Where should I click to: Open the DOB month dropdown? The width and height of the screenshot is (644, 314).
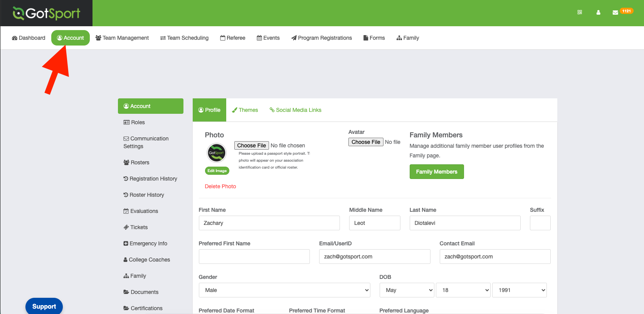point(407,290)
